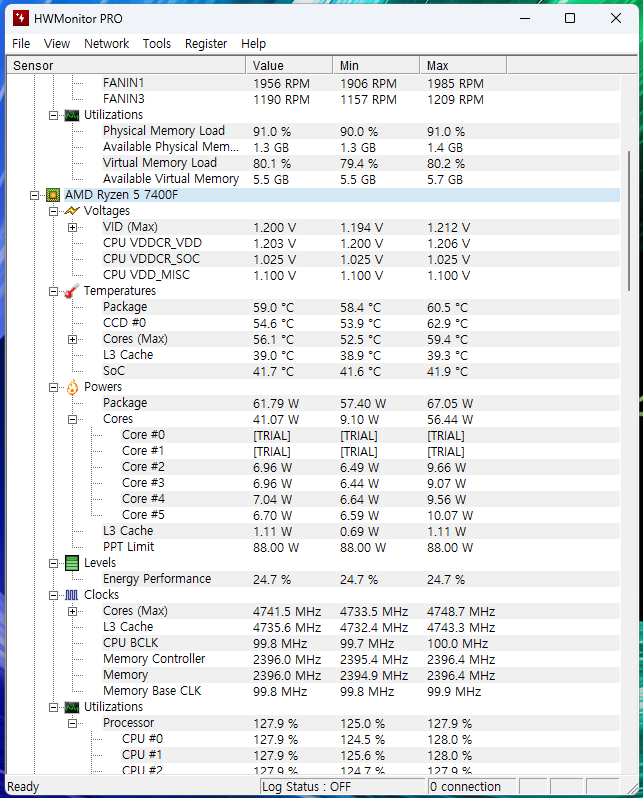Click the Value column header
The height and width of the screenshot is (798, 643).
(289, 65)
